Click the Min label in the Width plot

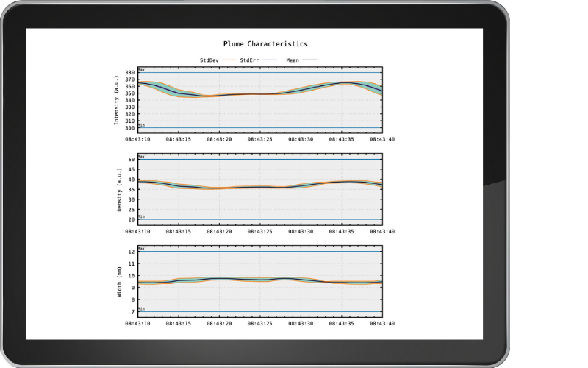[x=142, y=308]
